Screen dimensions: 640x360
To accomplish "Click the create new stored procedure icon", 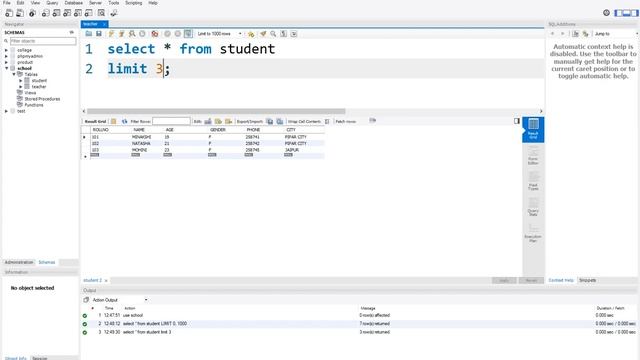I will tap(78, 13).
